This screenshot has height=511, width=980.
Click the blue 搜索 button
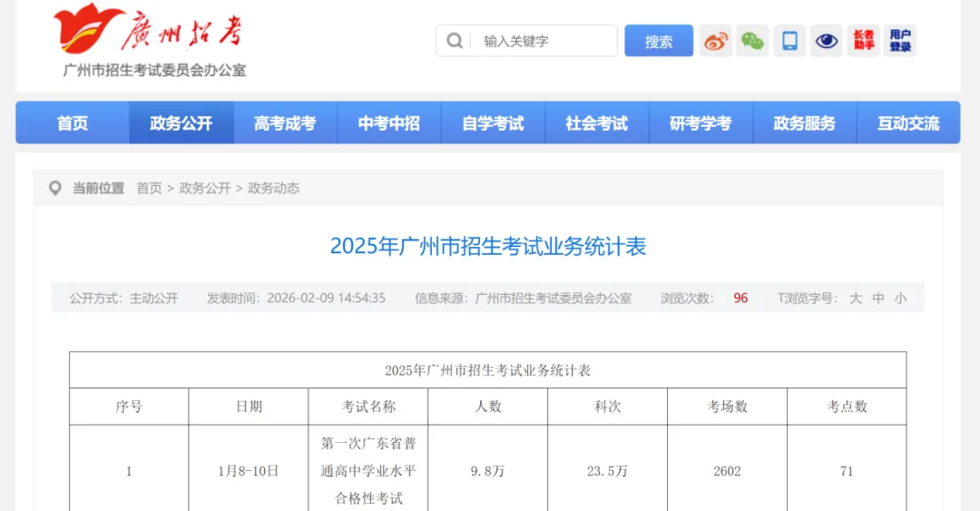[x=659, y=41]
